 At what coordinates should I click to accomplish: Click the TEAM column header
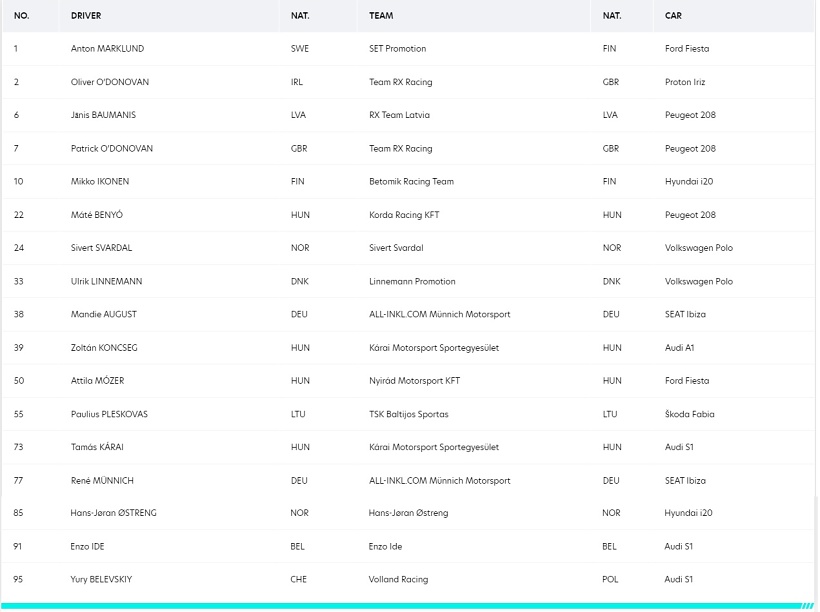tap(381, 16)
